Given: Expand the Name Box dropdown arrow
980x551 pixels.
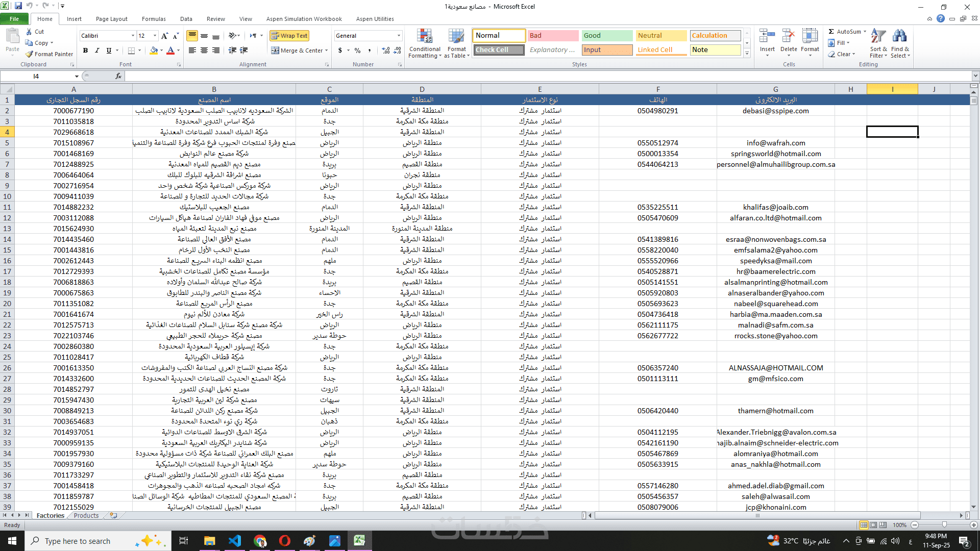Looking at the screenshot, I should 77,77.
